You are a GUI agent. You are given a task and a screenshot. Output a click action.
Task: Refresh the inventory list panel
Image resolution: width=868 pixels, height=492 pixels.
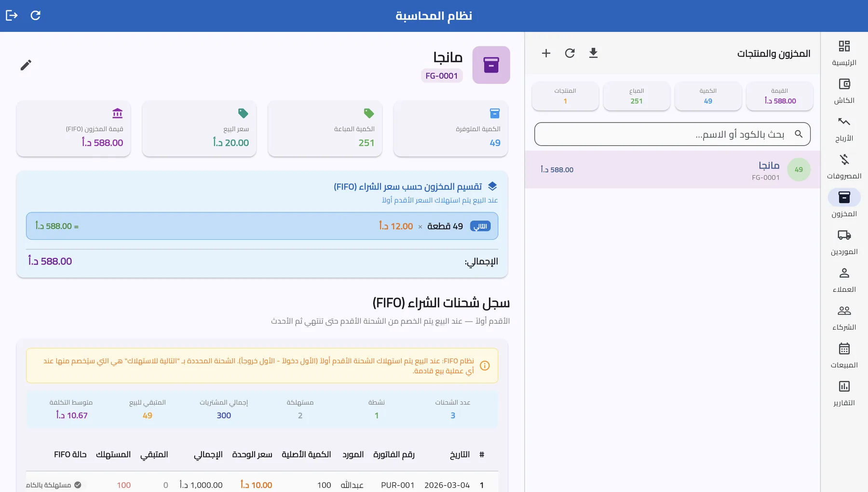coord(570,53)
